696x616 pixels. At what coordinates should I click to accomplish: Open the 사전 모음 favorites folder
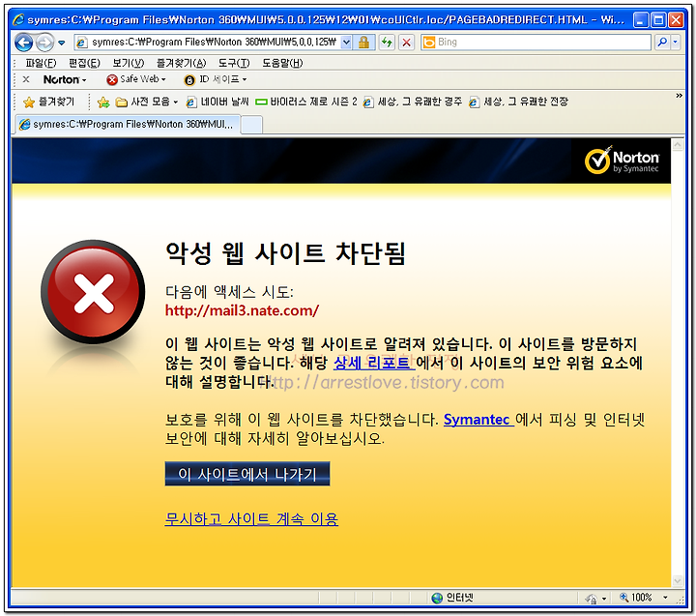click(147, 103)
